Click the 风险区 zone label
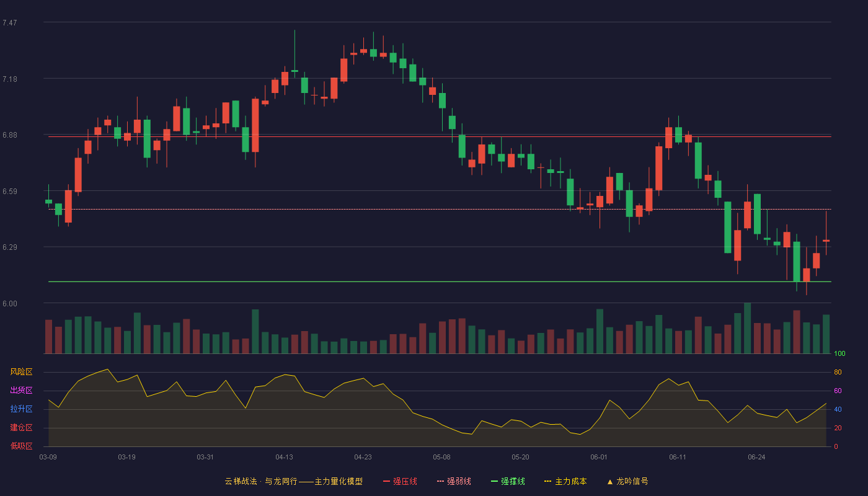Viewport: 868px width, 496px height. tap(21, 372)
